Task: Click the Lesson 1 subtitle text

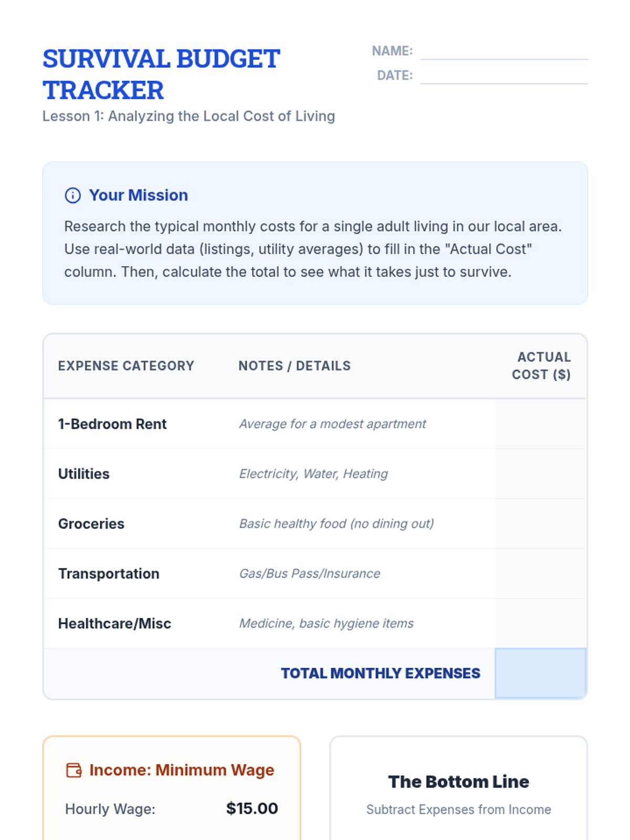Action: (188, 116)
